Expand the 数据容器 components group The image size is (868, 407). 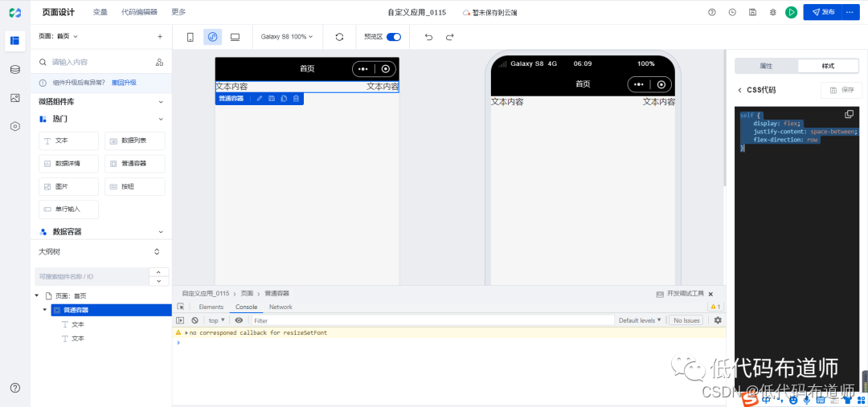pyautogui.click(x=161, y=232)
